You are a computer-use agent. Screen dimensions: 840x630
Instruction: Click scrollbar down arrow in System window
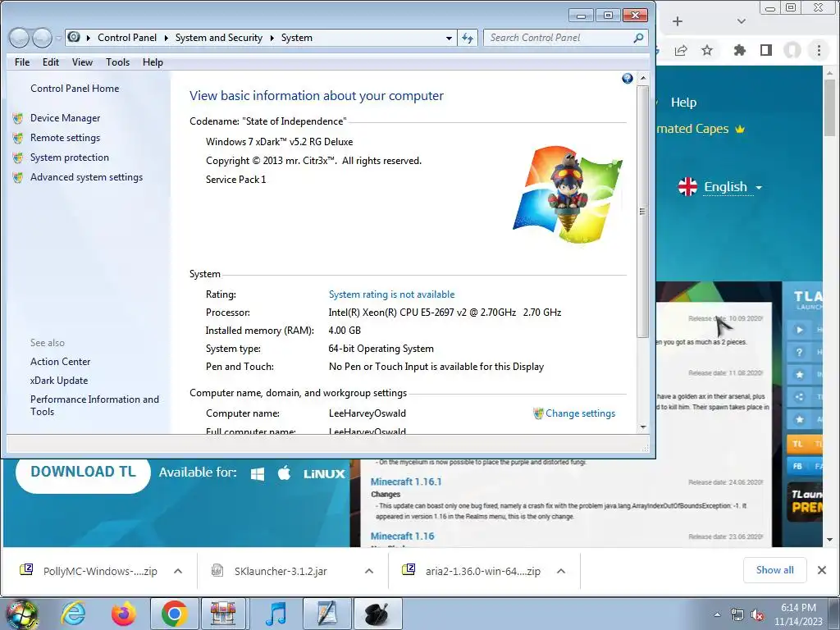tap(643, 427)
